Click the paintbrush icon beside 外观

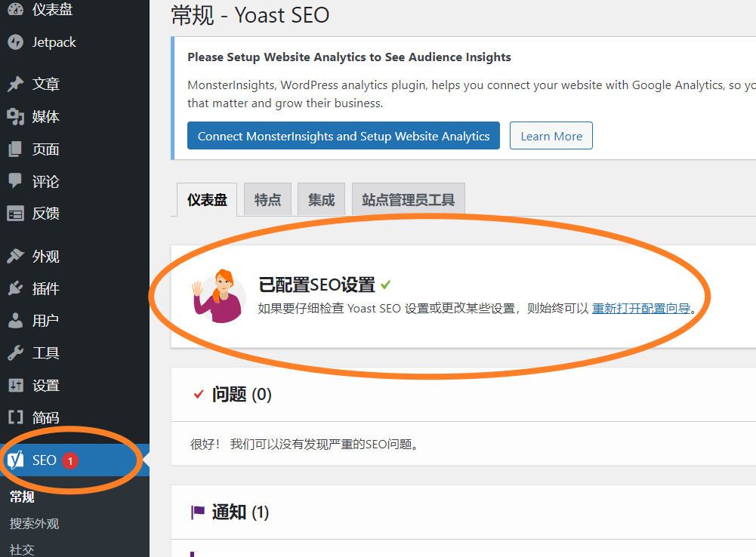(15, 257)
